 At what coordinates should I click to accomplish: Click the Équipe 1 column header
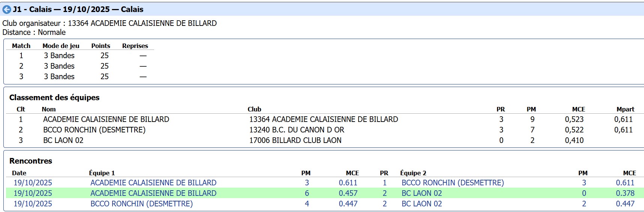(x=102, y=173)
